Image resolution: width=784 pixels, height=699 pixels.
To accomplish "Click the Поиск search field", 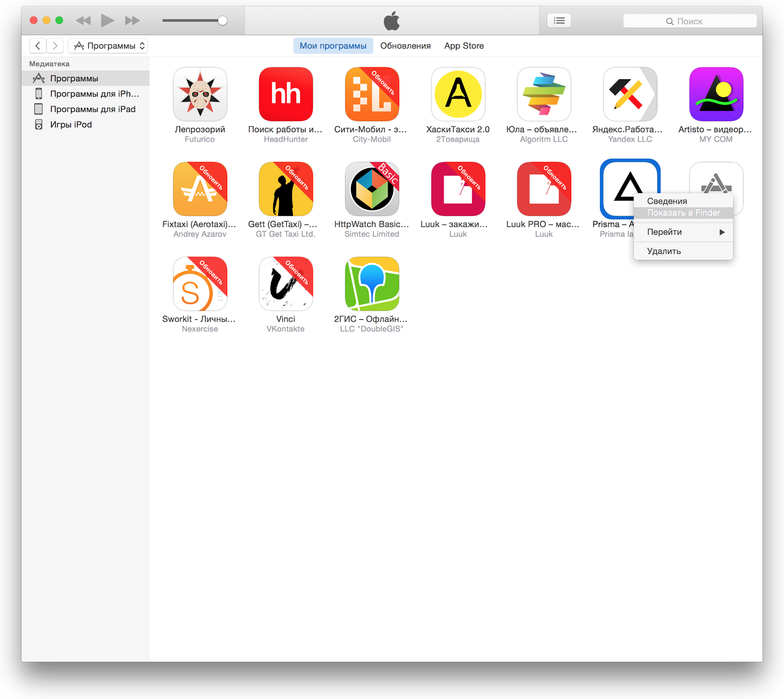I will [690, 21].
